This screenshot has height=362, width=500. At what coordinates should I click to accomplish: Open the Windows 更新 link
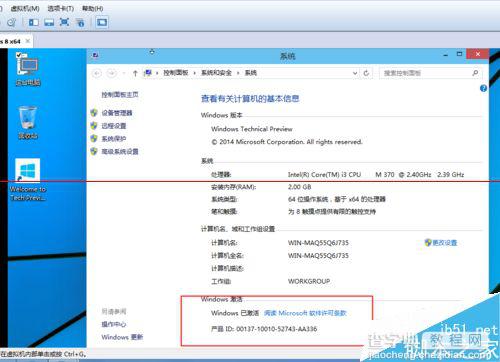[x=122, y=337]
